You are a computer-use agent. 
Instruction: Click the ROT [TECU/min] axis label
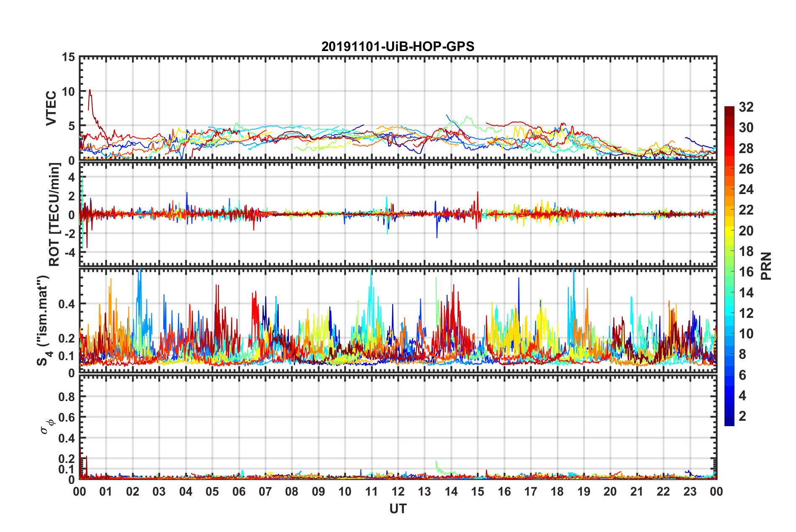pos(54,215)
